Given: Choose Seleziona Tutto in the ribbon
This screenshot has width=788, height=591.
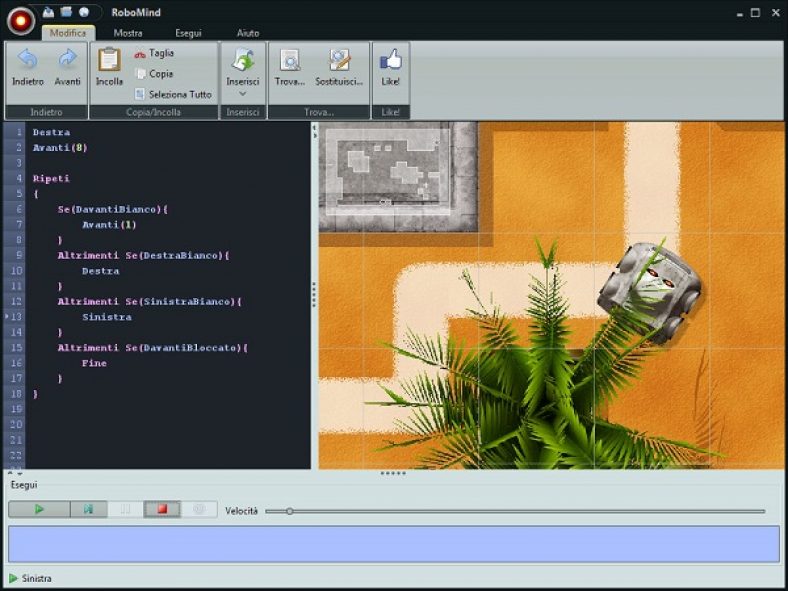Looking at the screenshot, I should (173, 94).
